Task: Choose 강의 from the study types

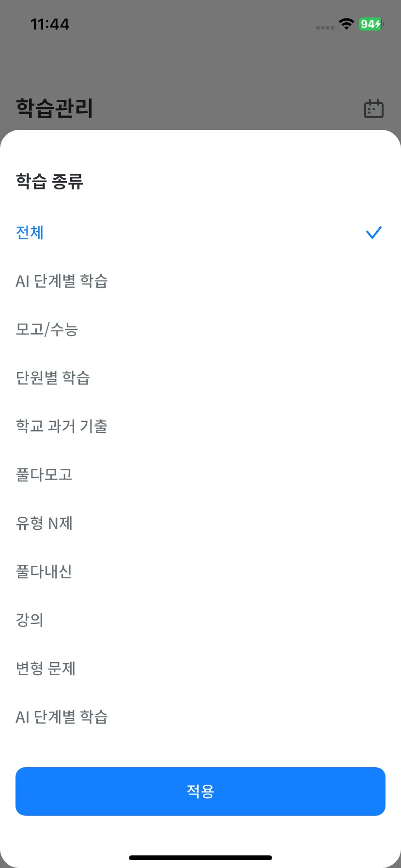Action: (x=200, y=620)
